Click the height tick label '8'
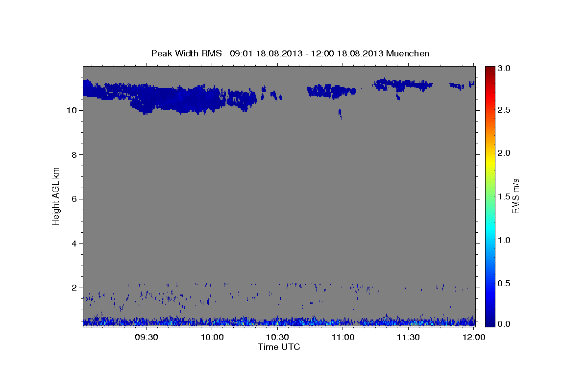 (x=74, y=154)
